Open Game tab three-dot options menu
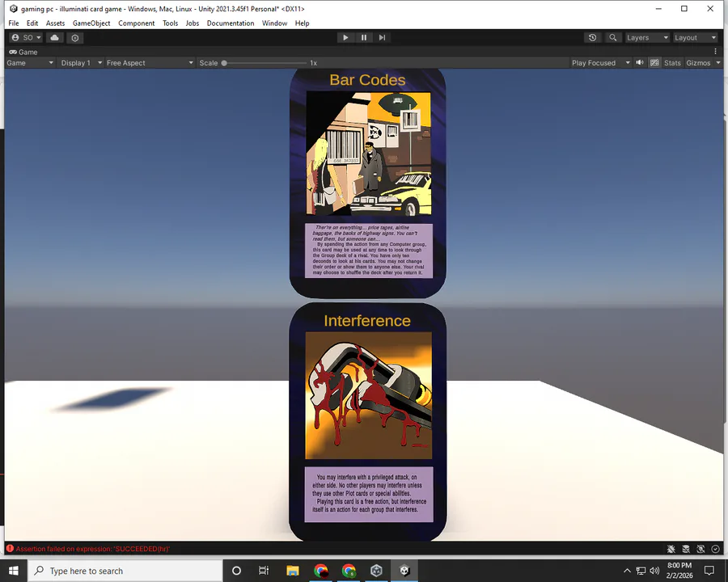728x582 pixels. click(715, 52)
